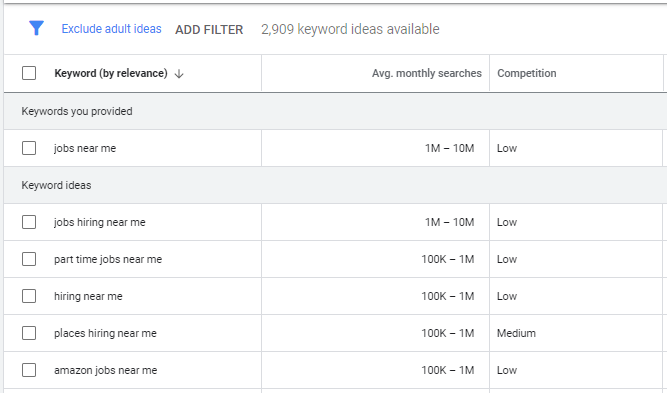Click the 'part time jobs near me' keyword
The image size is (667, 393).
point(108,259)
